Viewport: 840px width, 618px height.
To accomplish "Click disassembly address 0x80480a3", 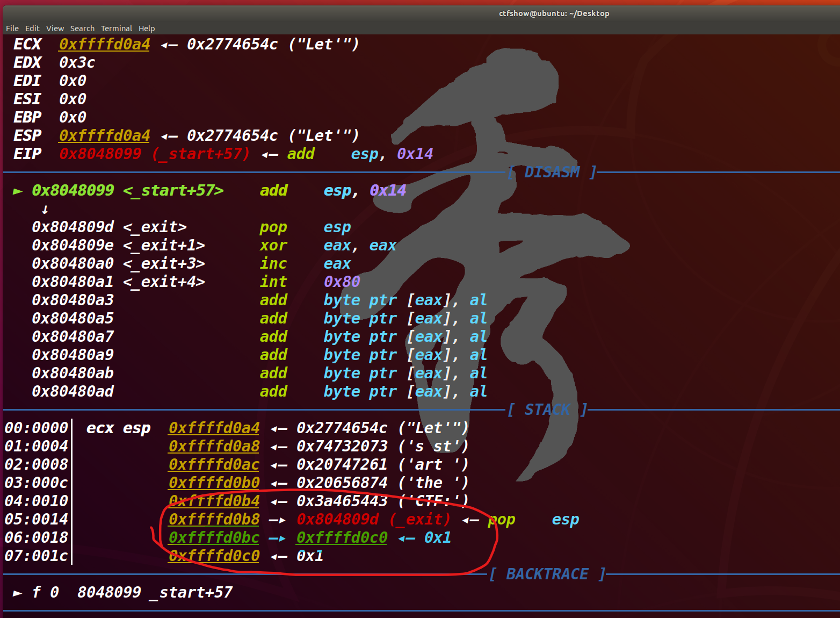I will click(x=73, y=300).
